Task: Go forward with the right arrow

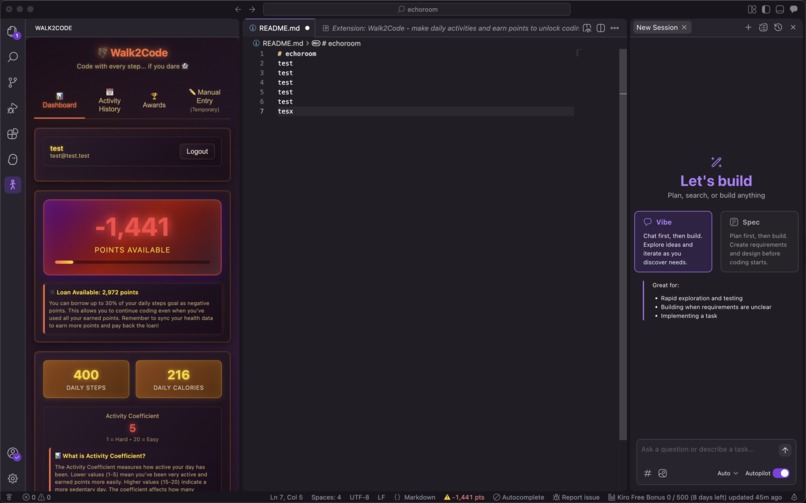Action: [x=252, y=9]
